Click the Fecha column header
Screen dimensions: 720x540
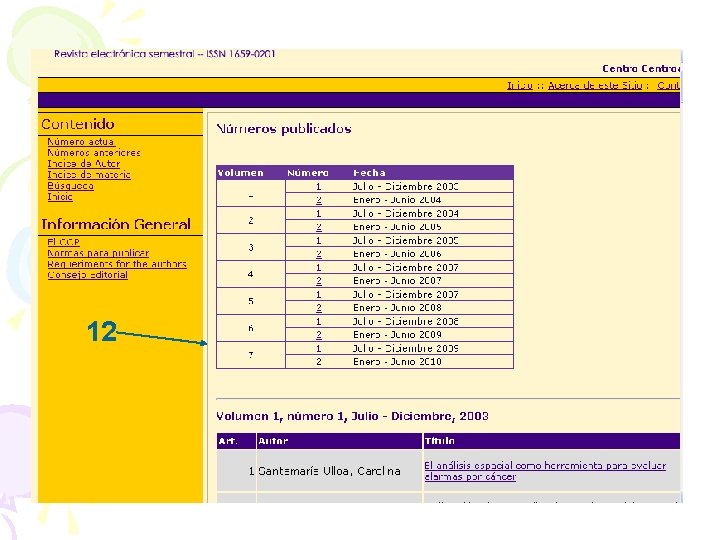pos(369,173)
